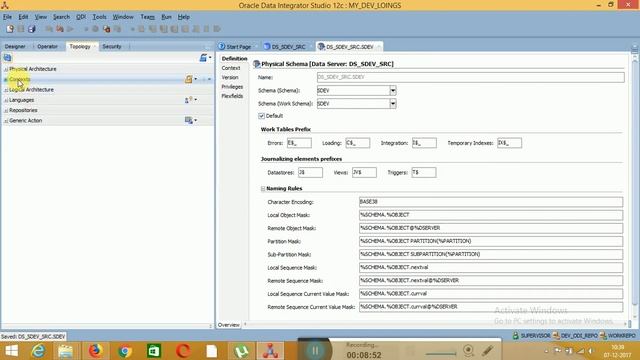
Task: Click the Integration prefix field
Action: pyautogui.click(x=424, y=143)
